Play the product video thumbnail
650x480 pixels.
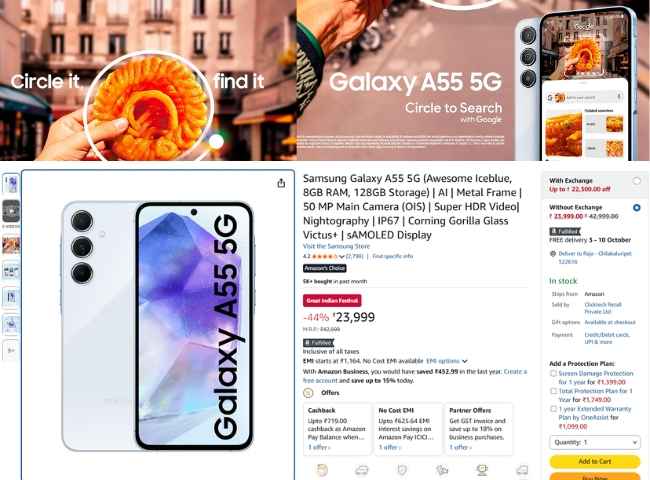coord(11,211)
